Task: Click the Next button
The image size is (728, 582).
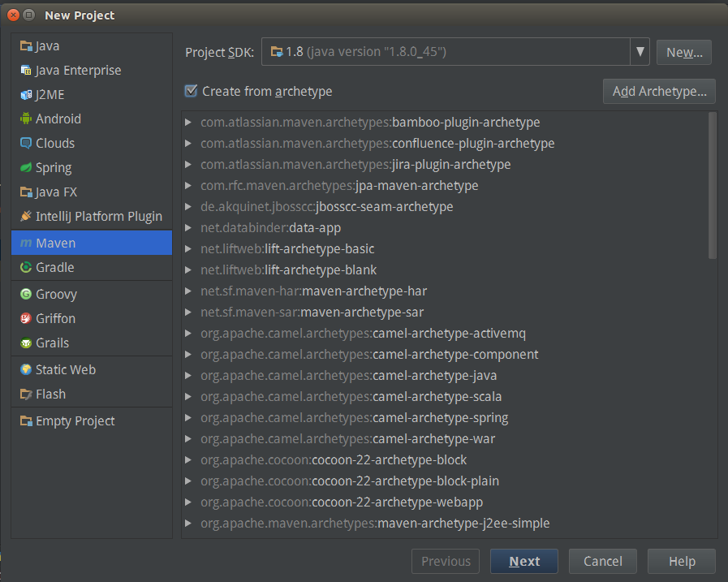Action: (524, 561)
